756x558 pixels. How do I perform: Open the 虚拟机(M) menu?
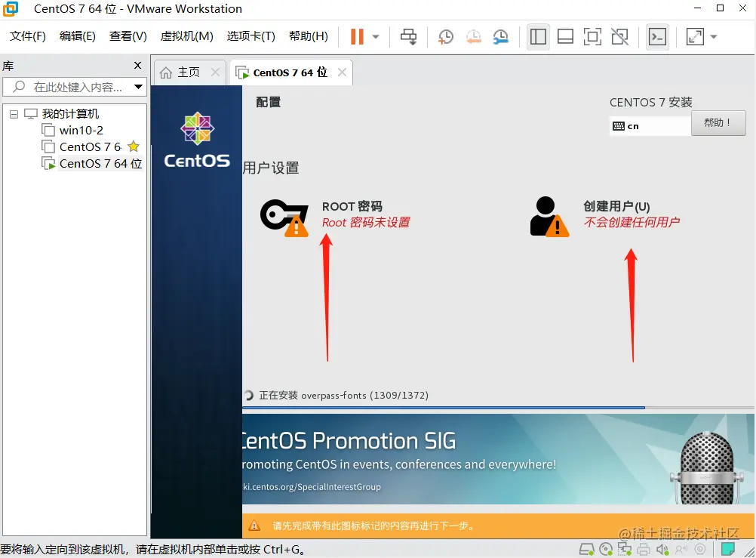[x=186, y=35]
